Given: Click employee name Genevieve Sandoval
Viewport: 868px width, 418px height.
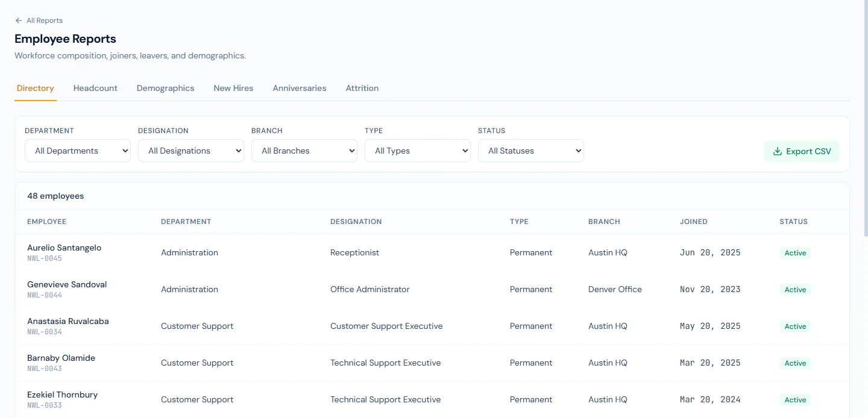Looking at the screenshot, I should point(67,284).
